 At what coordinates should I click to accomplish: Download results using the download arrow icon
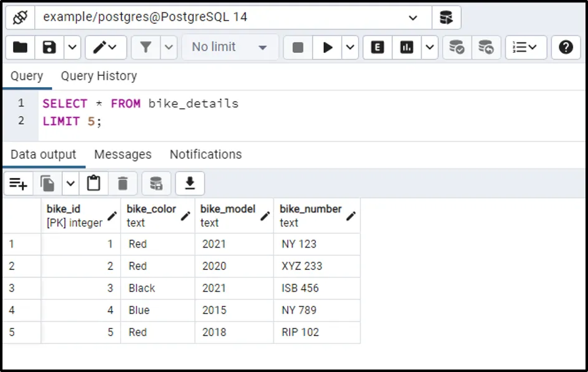click(x=190, y=184)
